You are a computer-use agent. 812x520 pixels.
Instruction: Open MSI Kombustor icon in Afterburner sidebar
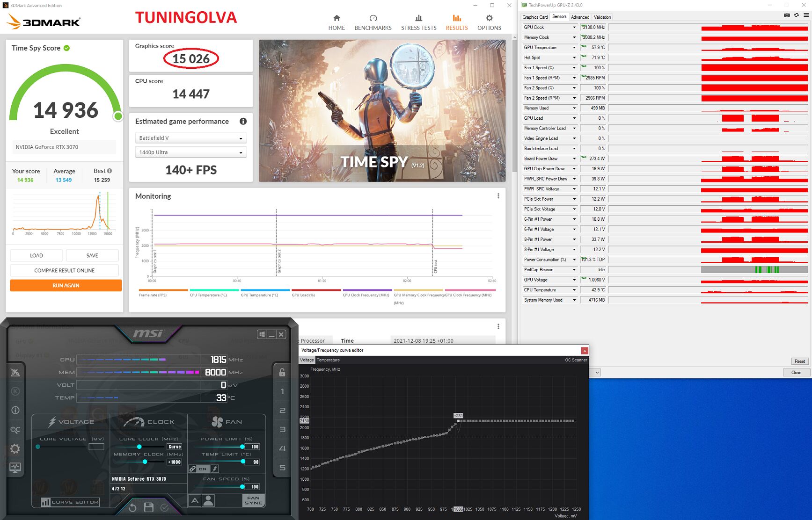click(x=15, y=372)
